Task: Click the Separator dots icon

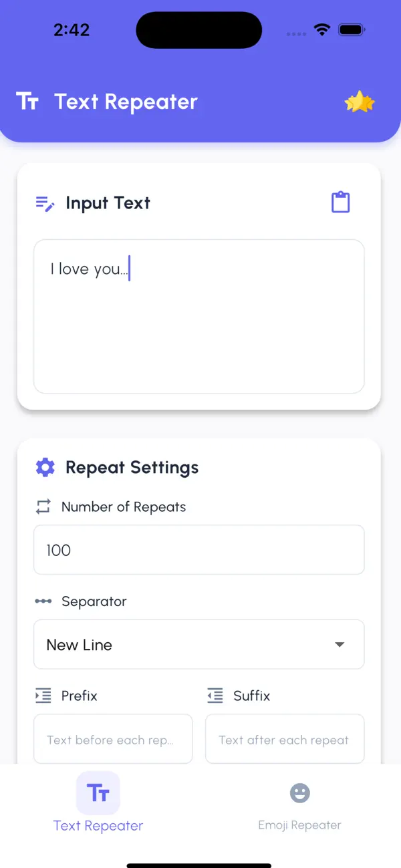Action: click(43, 601)
